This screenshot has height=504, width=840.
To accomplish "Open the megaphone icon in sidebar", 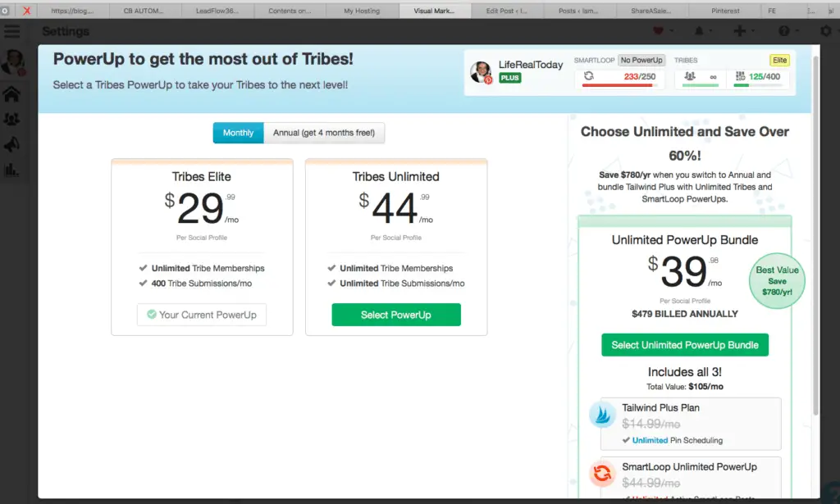I will click(11, 144).
